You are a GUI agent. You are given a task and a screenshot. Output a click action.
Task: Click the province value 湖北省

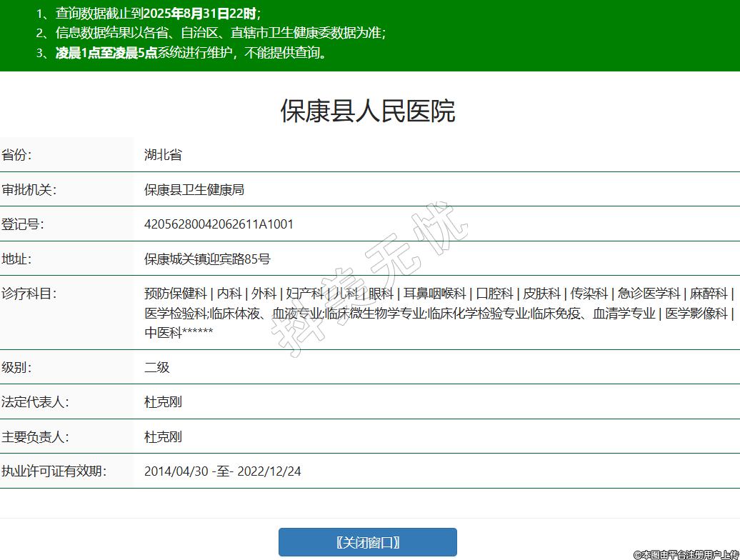pos(163,155)
